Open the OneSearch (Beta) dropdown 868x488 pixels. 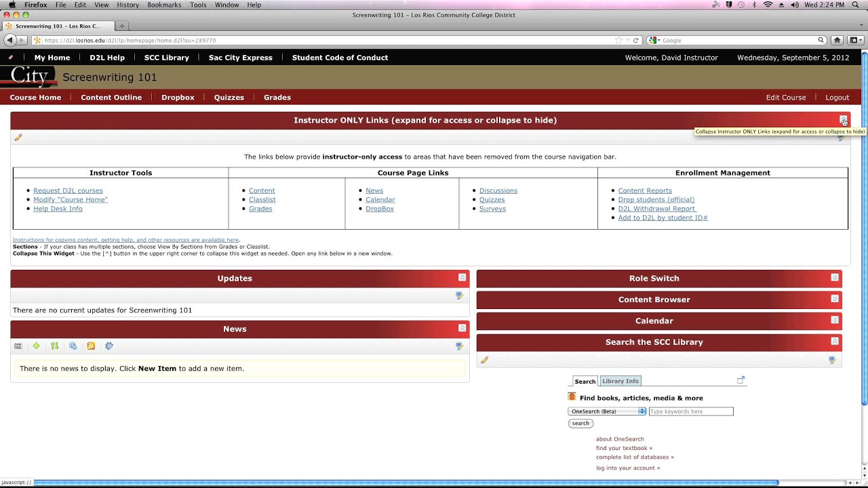coord(607,411)
